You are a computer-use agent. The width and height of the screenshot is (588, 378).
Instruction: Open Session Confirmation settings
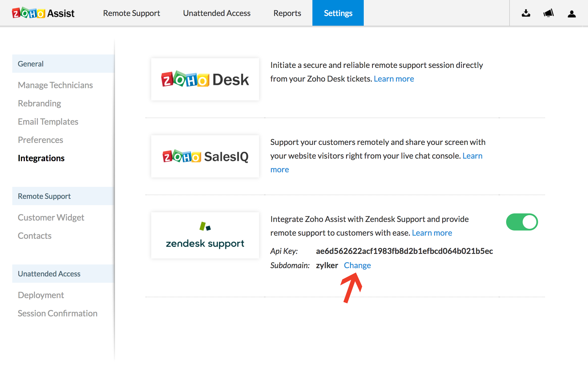point(57,313)
